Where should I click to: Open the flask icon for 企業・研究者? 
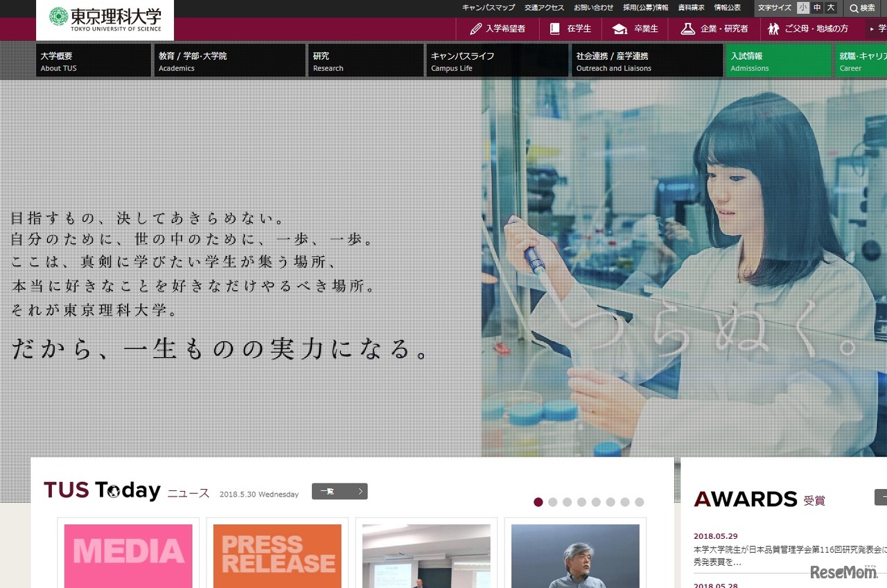point(688,29)
